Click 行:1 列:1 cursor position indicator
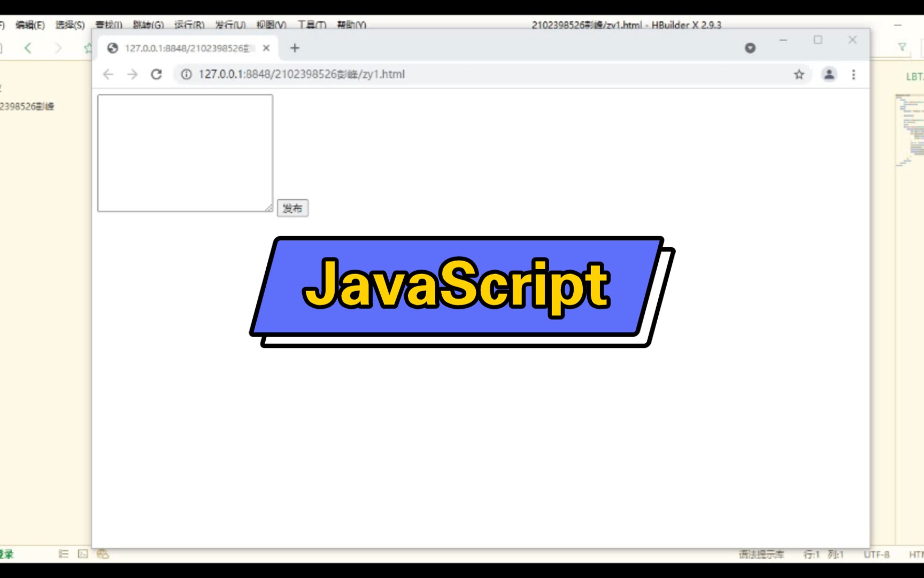 (x=823, y=554)
